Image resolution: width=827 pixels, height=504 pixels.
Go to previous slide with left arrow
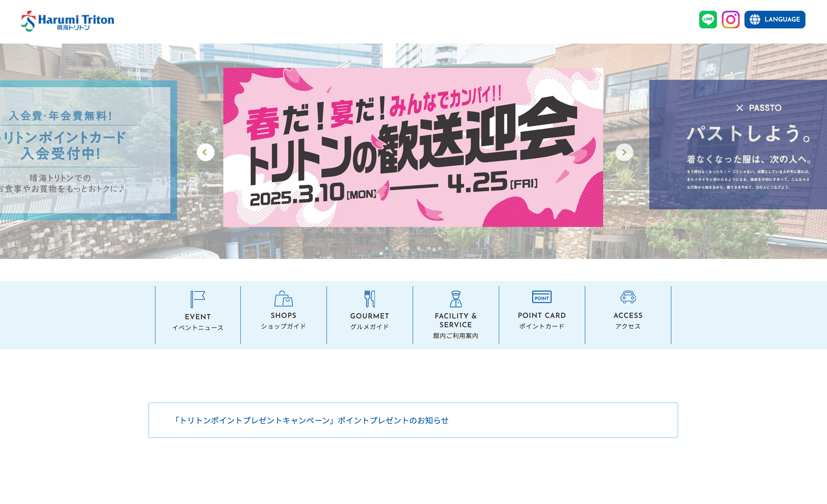pos(205,152)
